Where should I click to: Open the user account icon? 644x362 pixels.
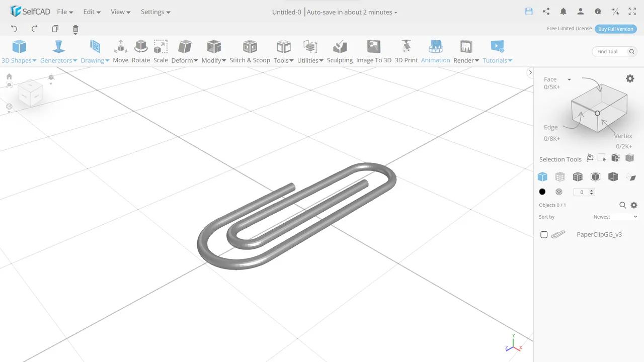(581, 11)
